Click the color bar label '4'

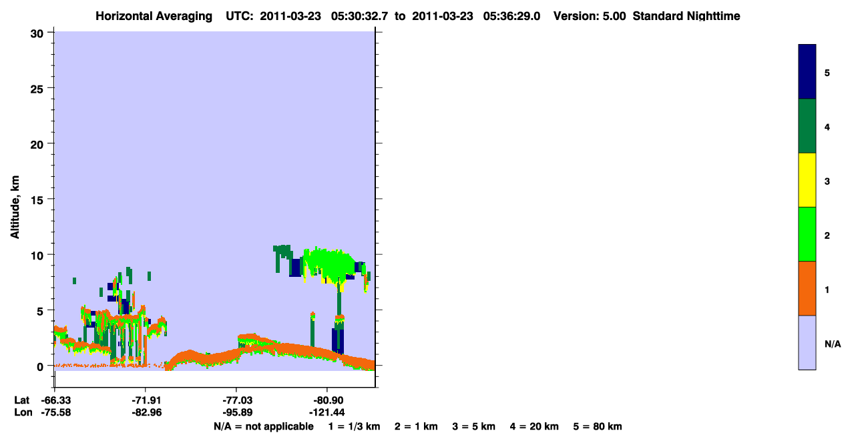coord(827,127)
